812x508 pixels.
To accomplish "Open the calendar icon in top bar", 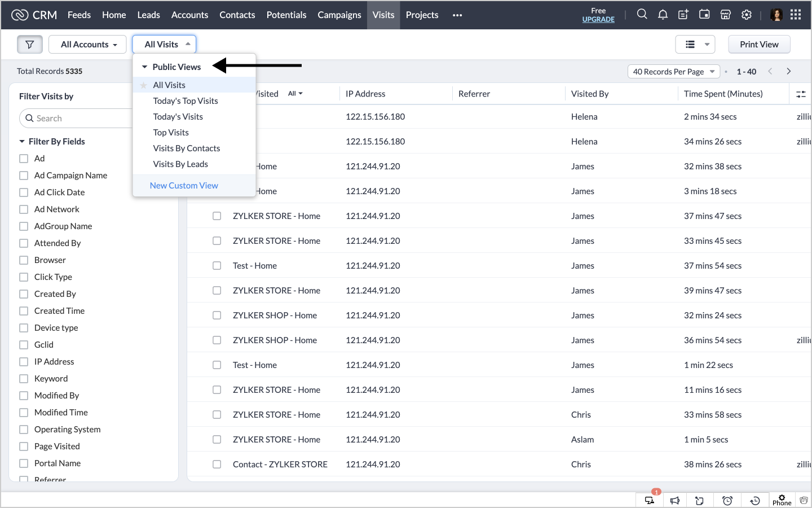I will click(x=704, y=15).
